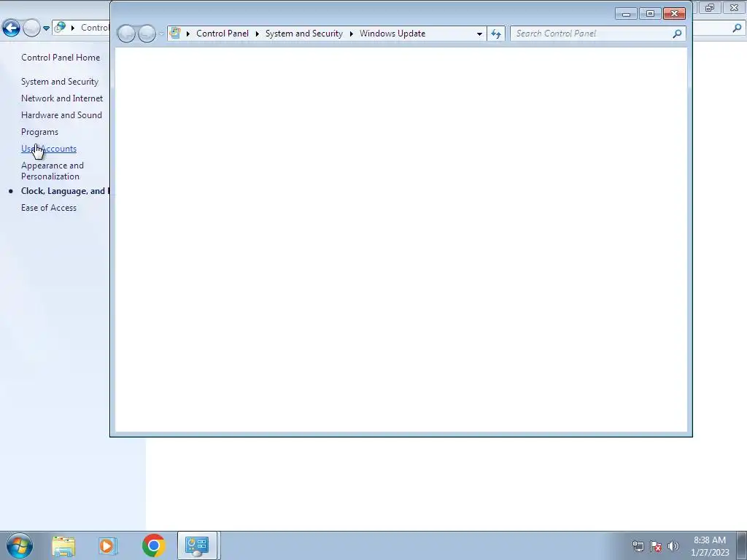Select Control Panel breadcrumb in Windows Update window
Image resolution: width=747 pixels, height=560 pixels.
pos(222,34)
